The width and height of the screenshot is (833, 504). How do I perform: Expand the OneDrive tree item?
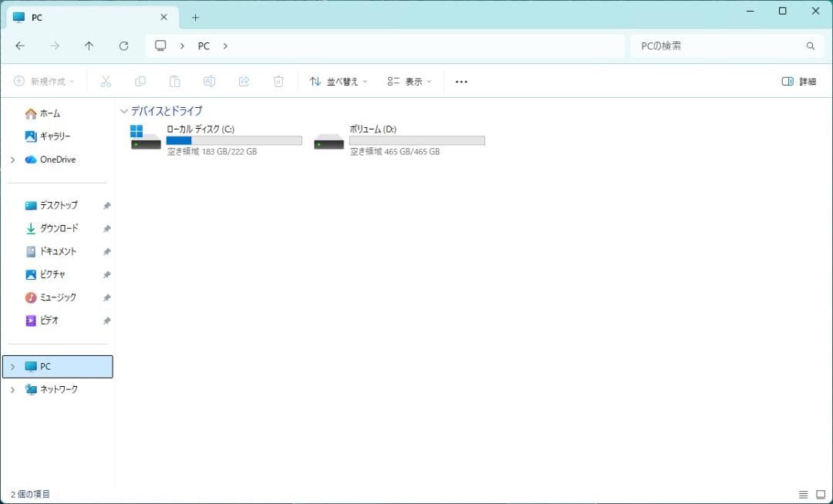[13, 160]
